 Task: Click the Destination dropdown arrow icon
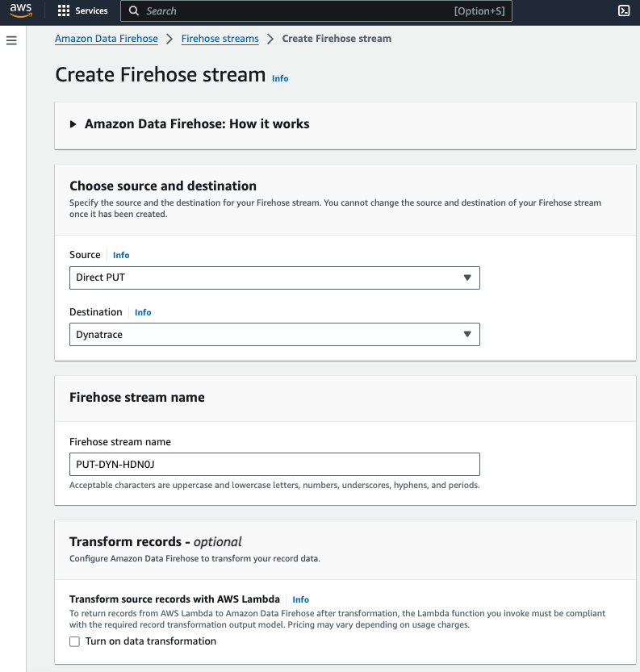pos(467,334)
